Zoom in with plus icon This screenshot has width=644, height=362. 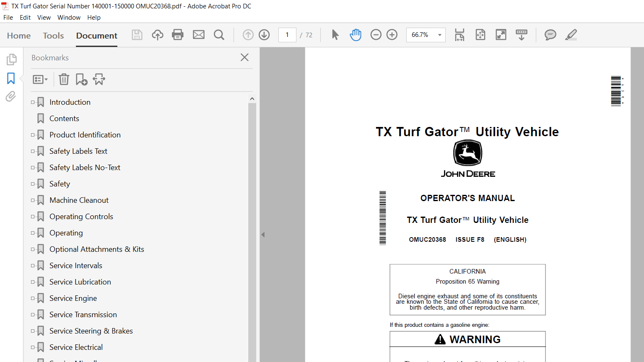(x=392, y=35)
